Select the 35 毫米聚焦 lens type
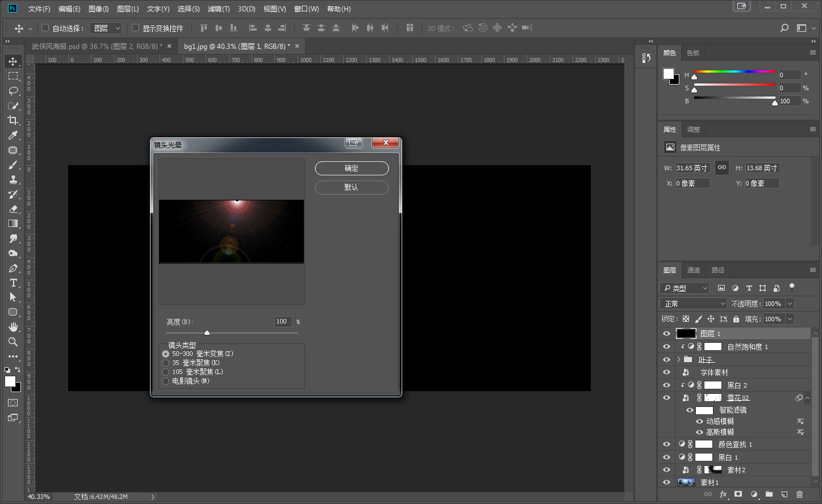Viewport: 822px width, 504px height. (x=166, y=363)
